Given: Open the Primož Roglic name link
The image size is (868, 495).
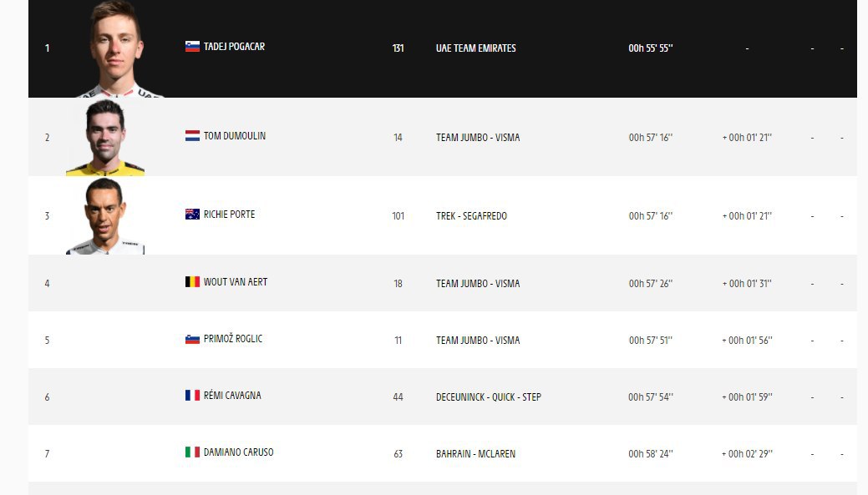Looking at the screenshot, I should 233,339.
